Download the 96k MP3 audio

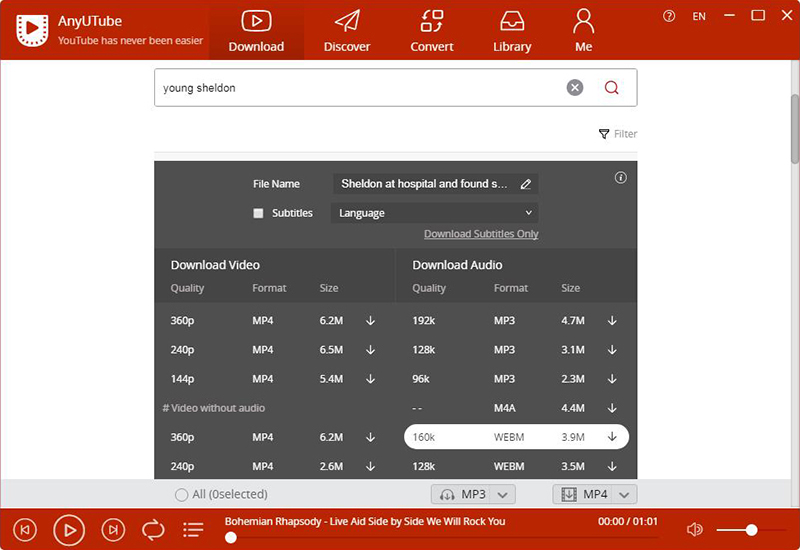612,379
